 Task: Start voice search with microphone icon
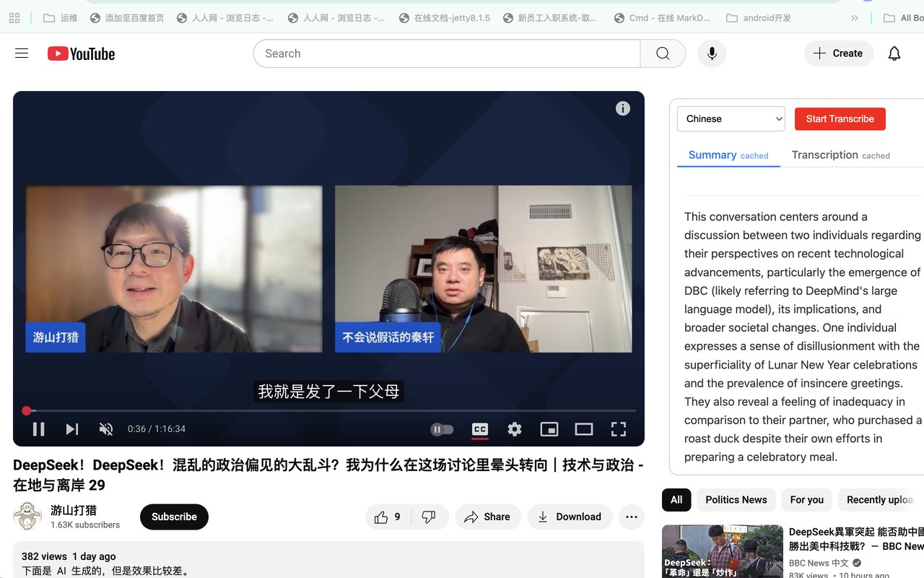(x=712, y=53)
